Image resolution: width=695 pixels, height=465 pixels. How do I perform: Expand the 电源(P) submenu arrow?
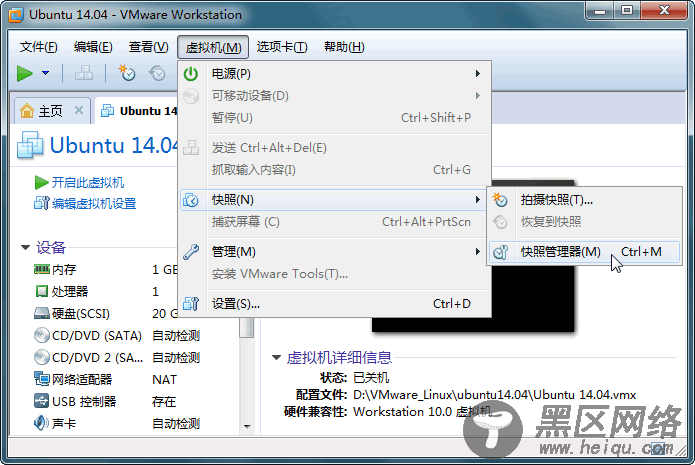[477, 74]
